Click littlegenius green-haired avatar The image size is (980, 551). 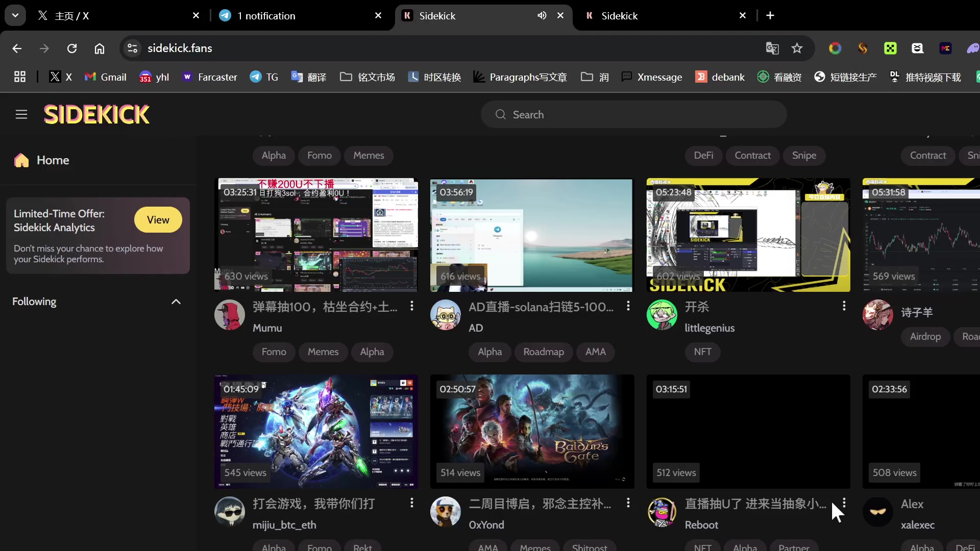tap(662, 315)
